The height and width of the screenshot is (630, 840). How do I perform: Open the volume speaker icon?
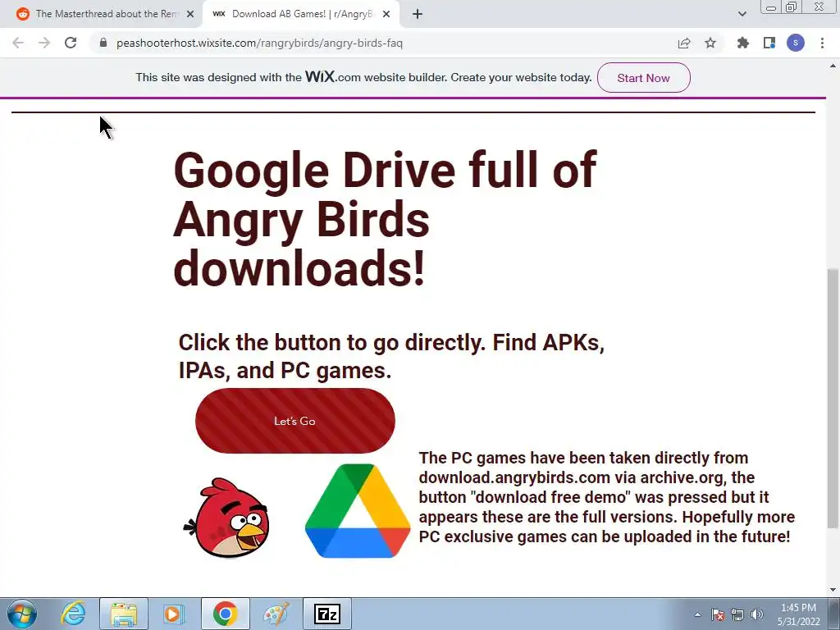point(757,614)
